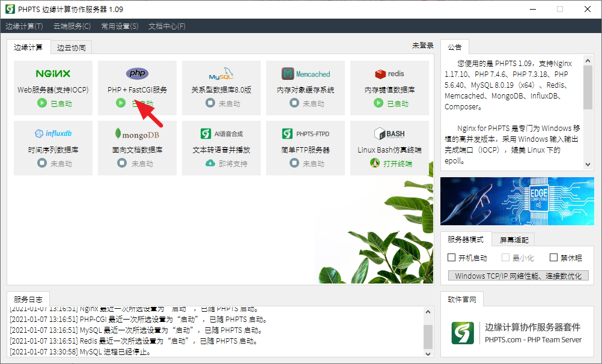Close the PHPTS window

click(x=588, y=9)
